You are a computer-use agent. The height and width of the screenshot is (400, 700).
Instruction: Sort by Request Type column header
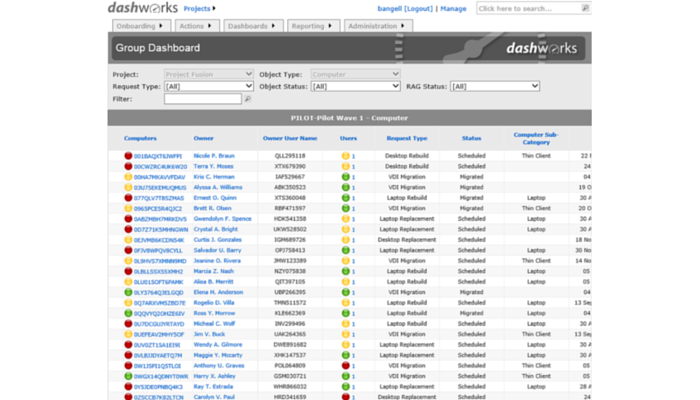(407, 138)
